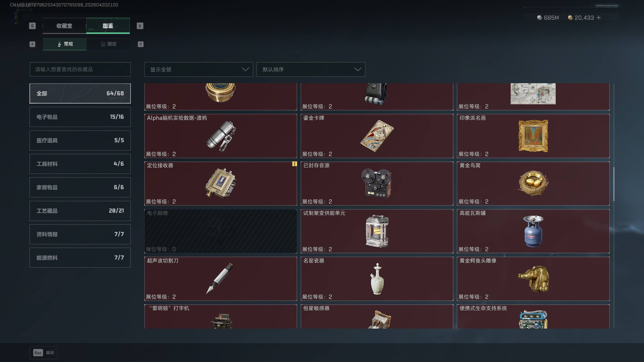644x362 pixels.
Task: Click the plus icon next to 20,433
Action: [x=599, y=18]
